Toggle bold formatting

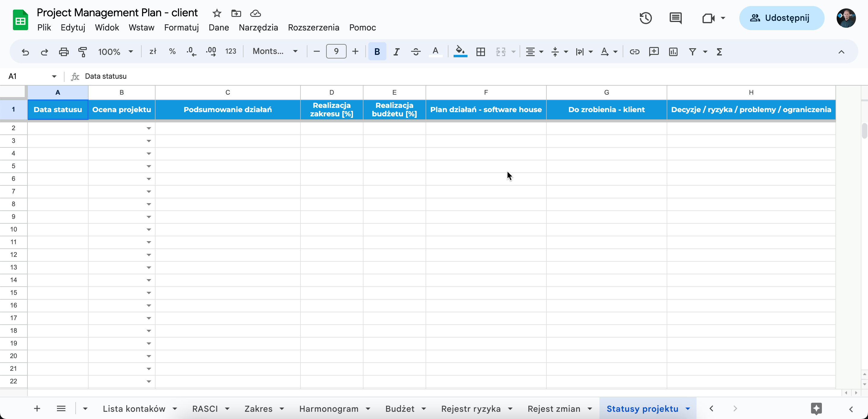[377, 52]
